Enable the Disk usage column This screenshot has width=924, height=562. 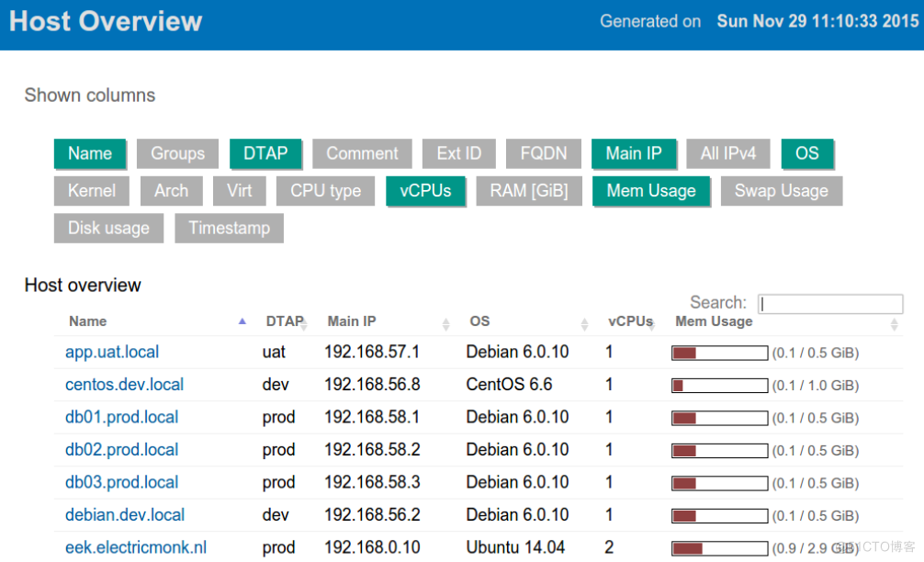tap(108, 229)
